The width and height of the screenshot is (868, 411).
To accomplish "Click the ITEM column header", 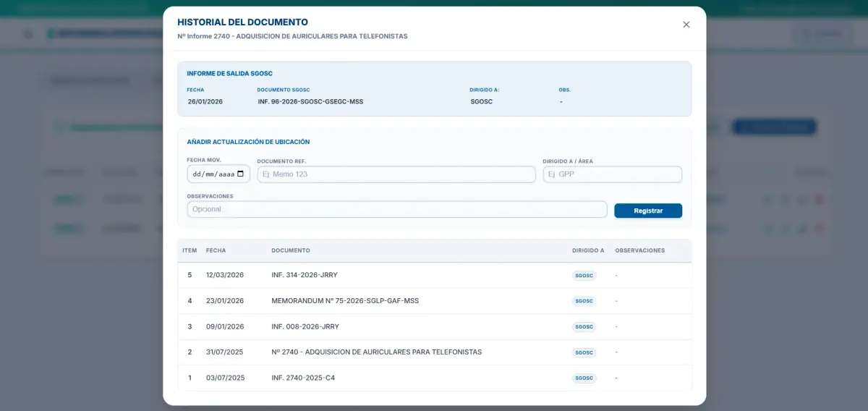I will coord(190,250).
